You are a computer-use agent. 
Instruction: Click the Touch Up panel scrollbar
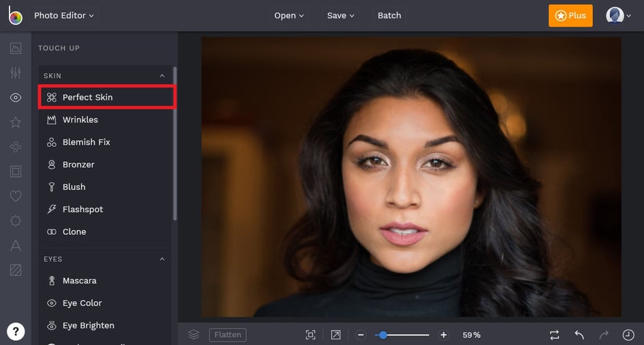(x=175, y=144)
